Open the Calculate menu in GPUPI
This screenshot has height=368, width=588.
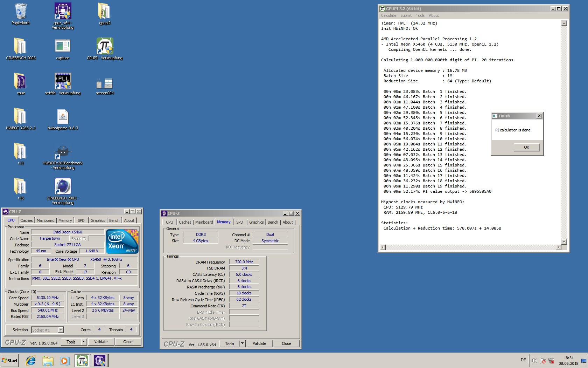click(388, 15)
